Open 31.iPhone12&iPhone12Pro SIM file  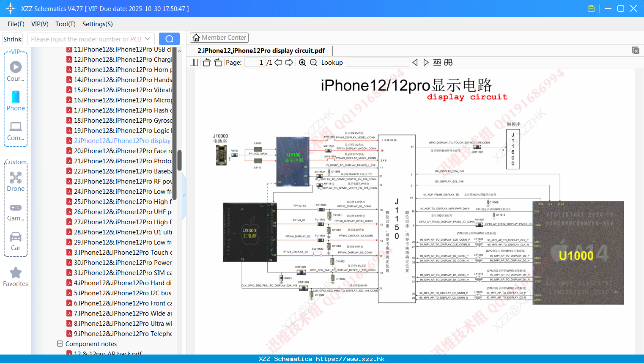click(x=119, y=273)
